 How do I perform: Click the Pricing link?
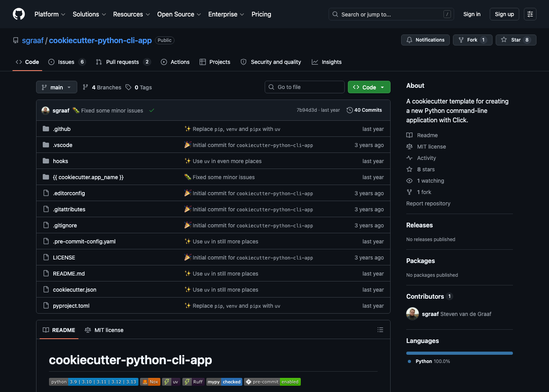[x=261, y=14]
